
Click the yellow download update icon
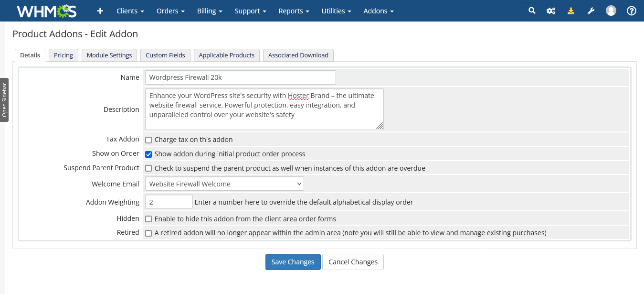571,11
